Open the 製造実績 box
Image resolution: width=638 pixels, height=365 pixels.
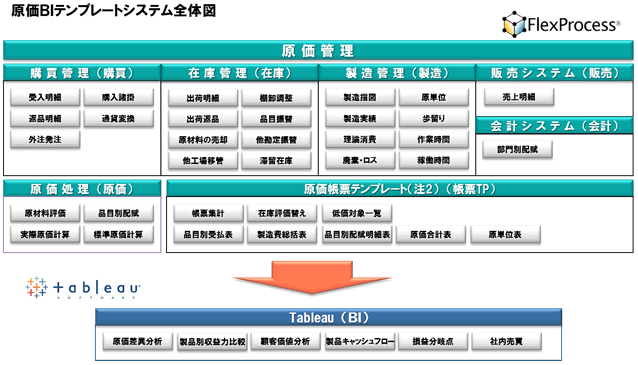pos(360,118)
